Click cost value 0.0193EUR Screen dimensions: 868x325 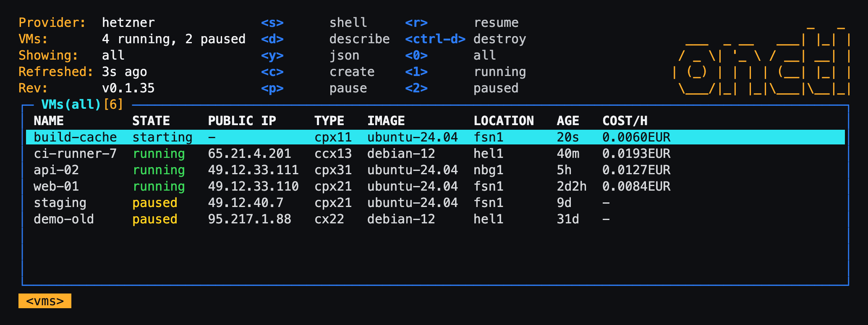coord(636,154)
